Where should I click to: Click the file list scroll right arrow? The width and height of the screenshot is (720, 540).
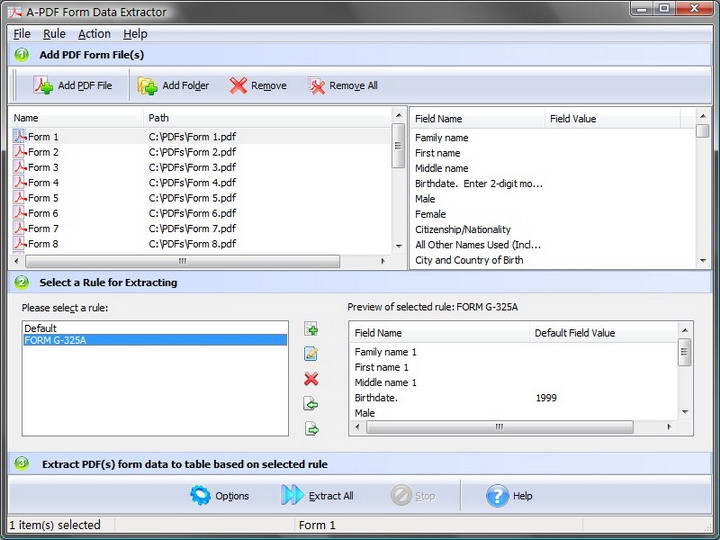[382, 261]
